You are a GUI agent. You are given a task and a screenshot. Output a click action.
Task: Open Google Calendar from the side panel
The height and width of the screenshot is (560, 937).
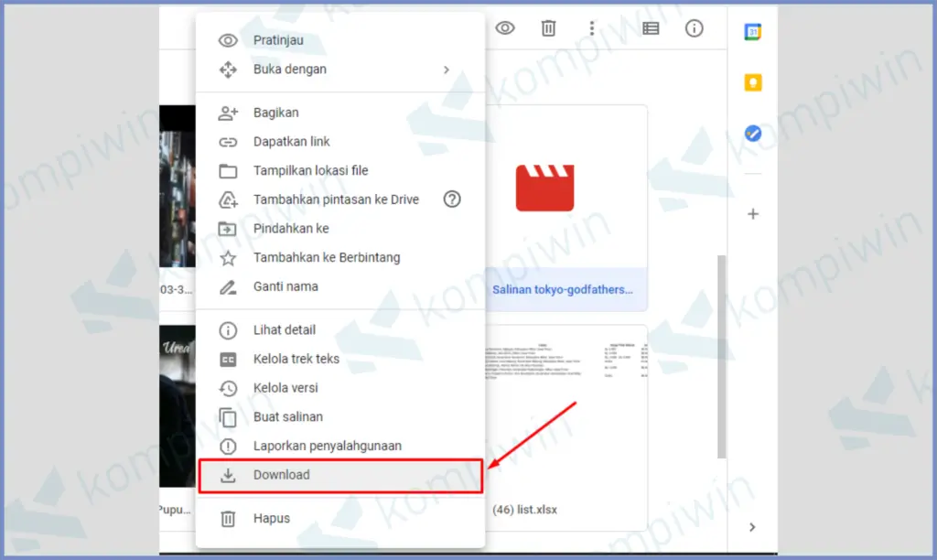coord(752,32)
